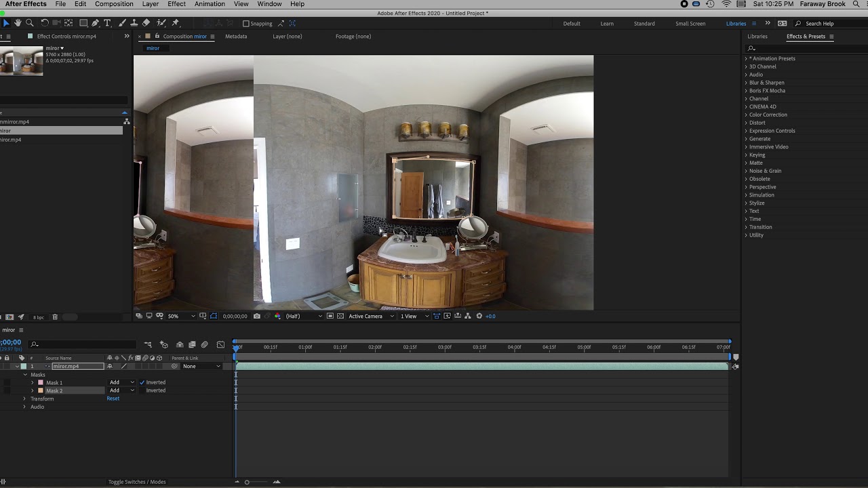
Task: Click the Mask 1 pink color swatch
Action: pos(41,382)
